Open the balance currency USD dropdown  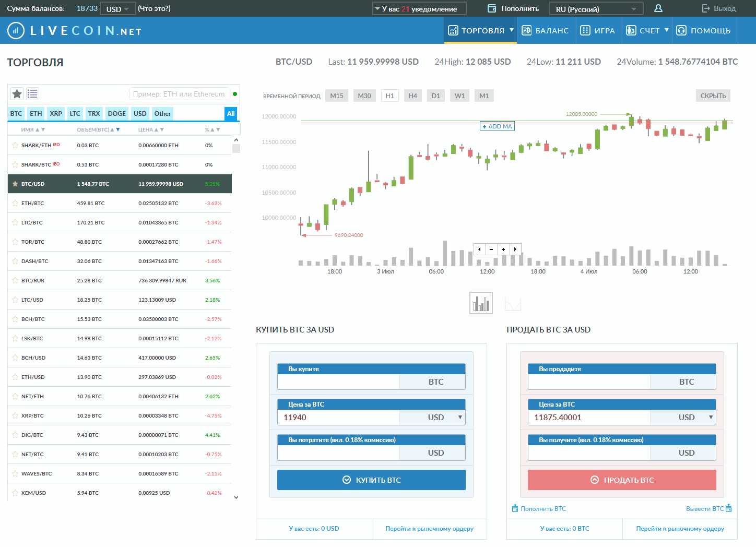(x=117, y=9)
